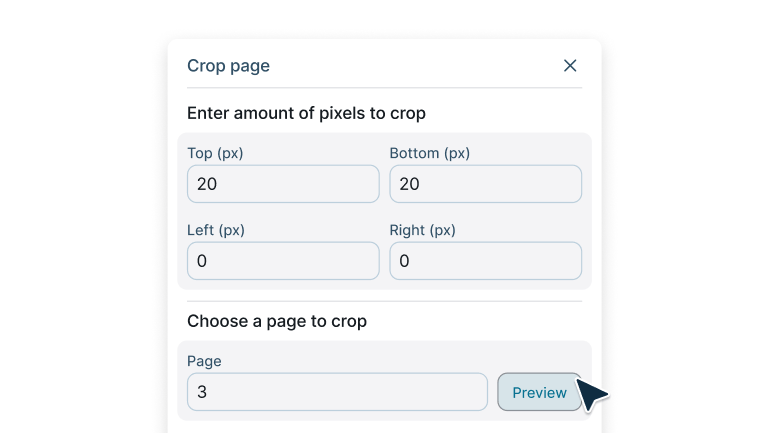Viewport: 769px width, 433px height.
Task: Click the "Right (px)" label
Action: click(423, 230)
